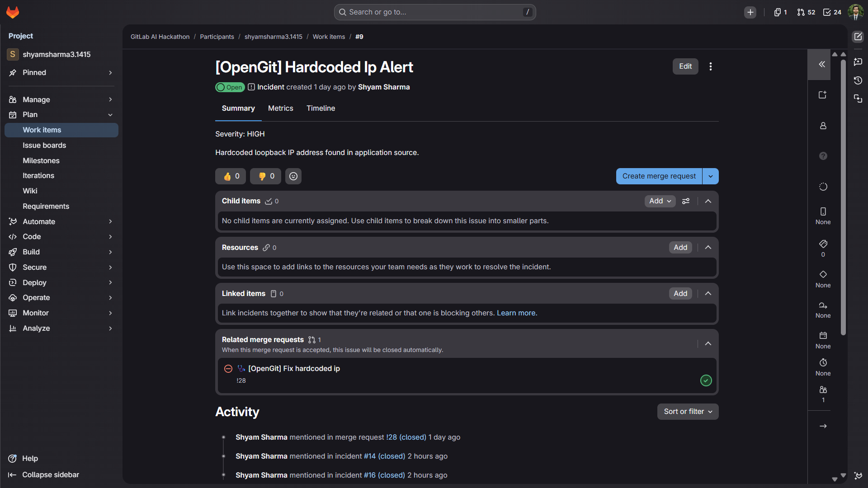Click the thumbs down reaction button

point(265,176)
